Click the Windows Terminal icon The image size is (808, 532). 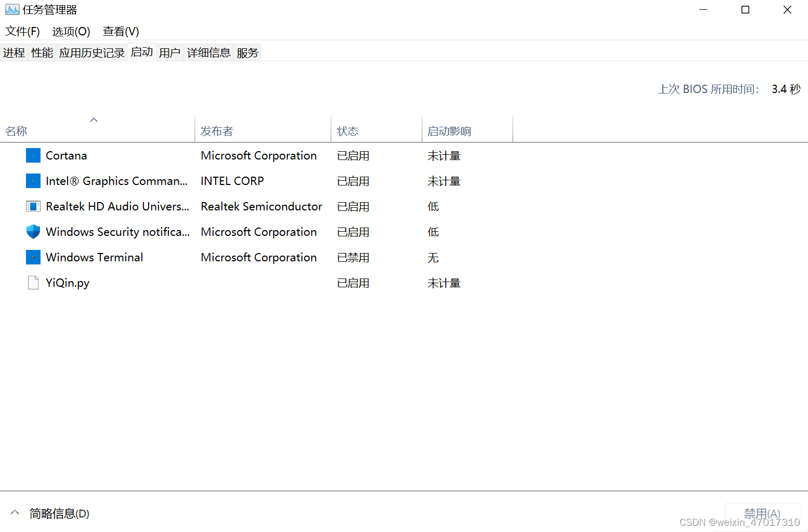(33, 257)
